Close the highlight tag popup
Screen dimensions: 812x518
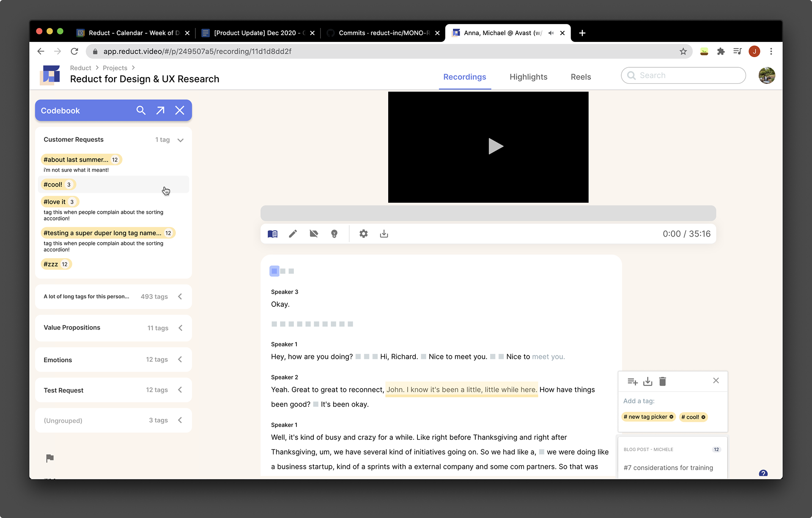pyautogui.click(x=716, y=380)
